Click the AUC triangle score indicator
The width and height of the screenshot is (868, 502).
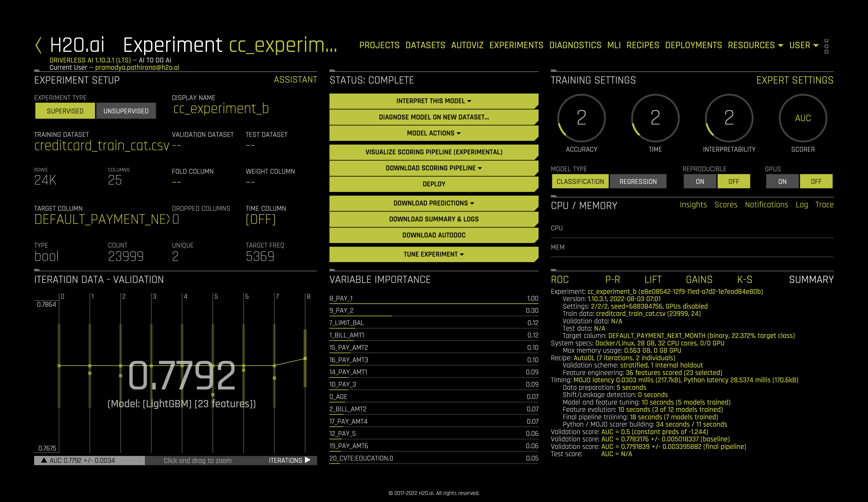(44, 460)
